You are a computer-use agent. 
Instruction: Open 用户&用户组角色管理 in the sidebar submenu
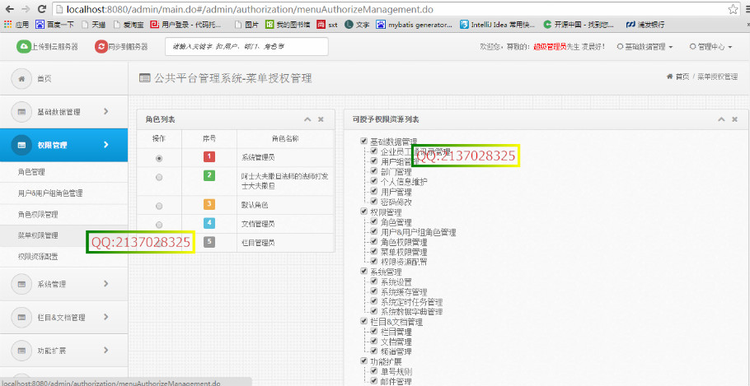click(50, 193)
